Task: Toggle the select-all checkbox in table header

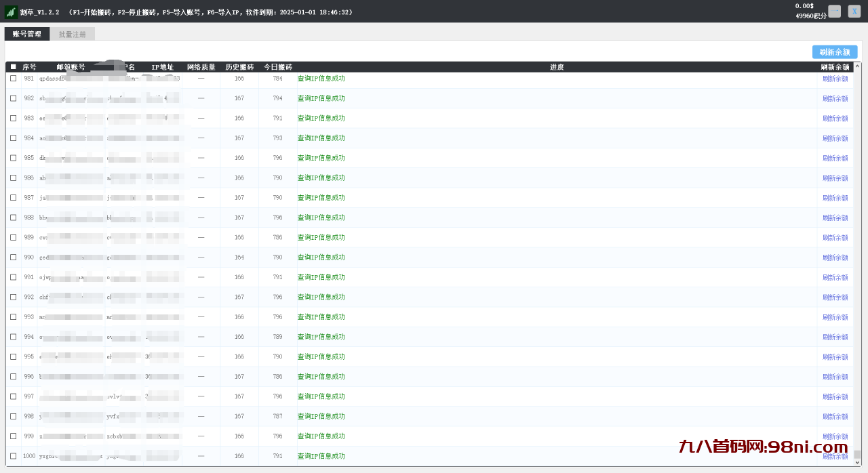Action: click(13, 67)
